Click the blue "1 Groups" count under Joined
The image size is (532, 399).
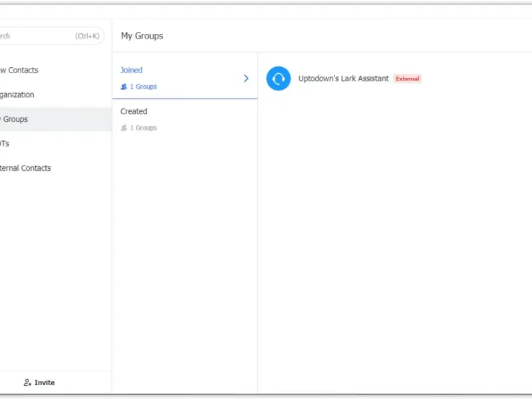[x=143, y=86]
